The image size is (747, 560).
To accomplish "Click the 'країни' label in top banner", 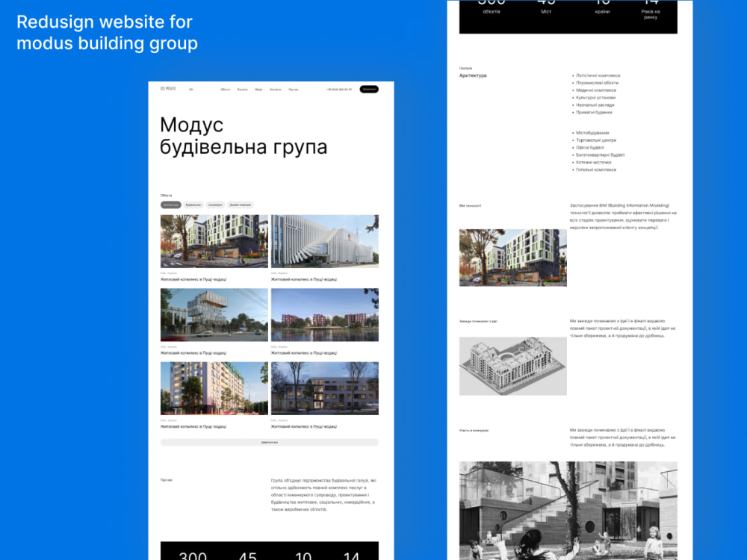I will 602,12.
